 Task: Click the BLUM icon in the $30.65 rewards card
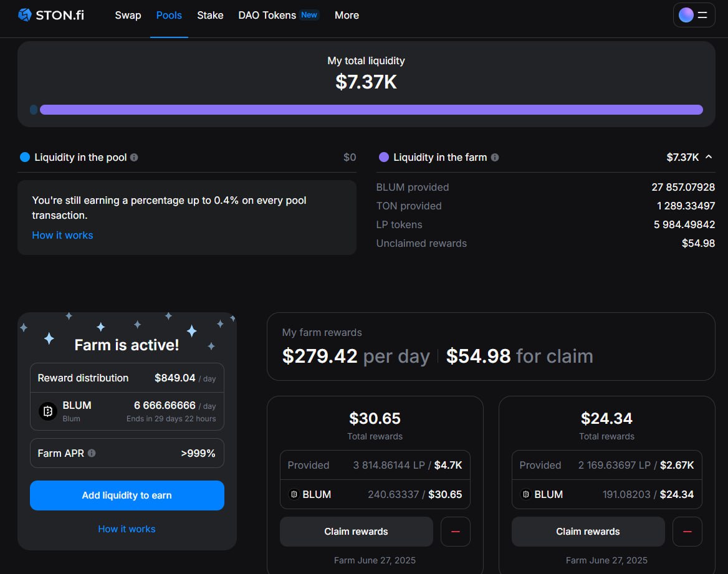[x=294, y=495]
